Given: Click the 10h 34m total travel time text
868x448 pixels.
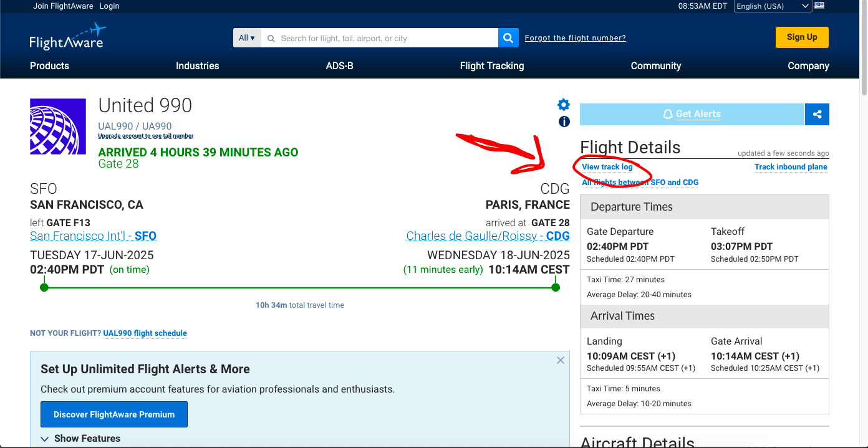Looking at the screenshot, I should click(300, 305).
